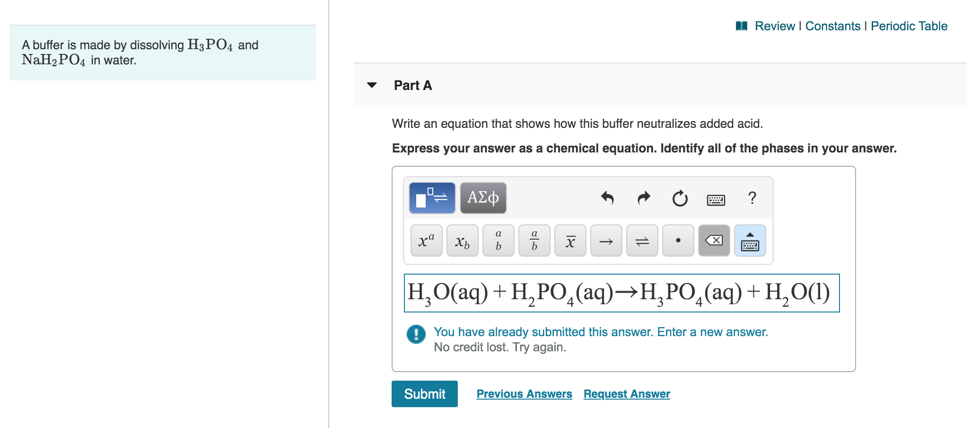980x428 pixels.
Task: Insert a right arrow symbol
Action: [606, 241]
